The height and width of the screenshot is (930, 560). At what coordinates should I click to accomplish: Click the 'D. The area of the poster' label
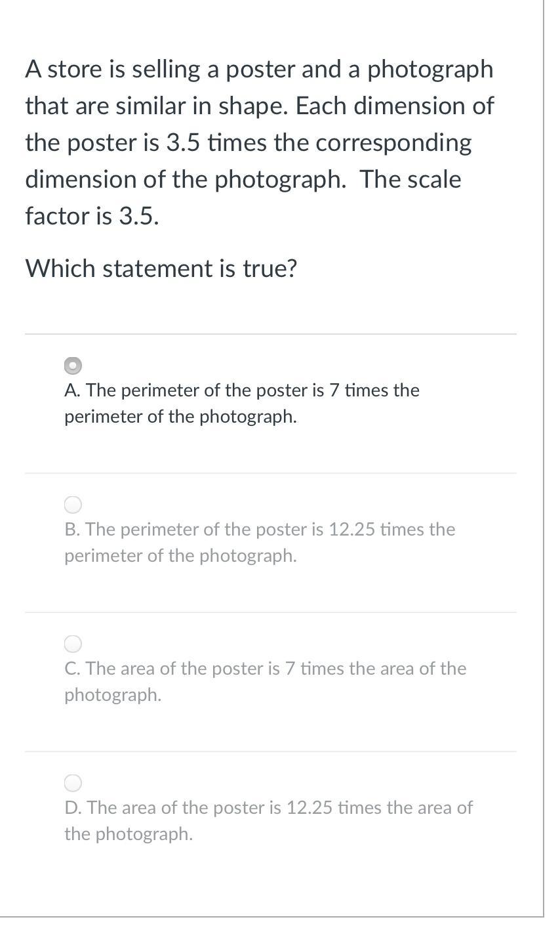(268, 820)
